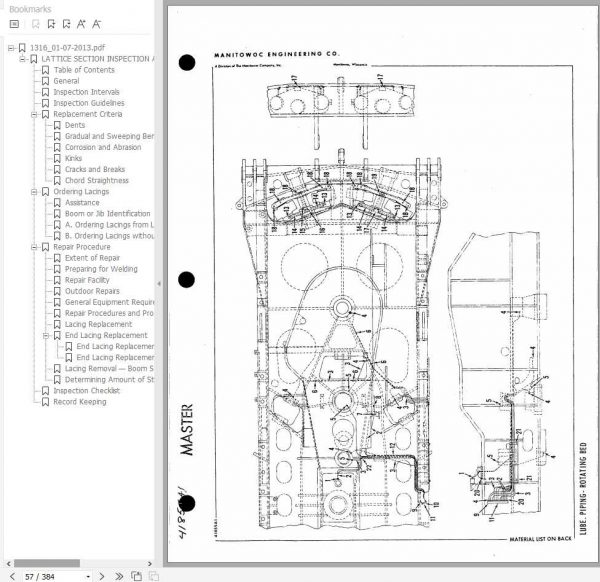Image resolution: width=600 pixels, height=582 pixels.
Task: Select the B. Ordering Lacings without bookmark
Action: (x=109, y=236)
